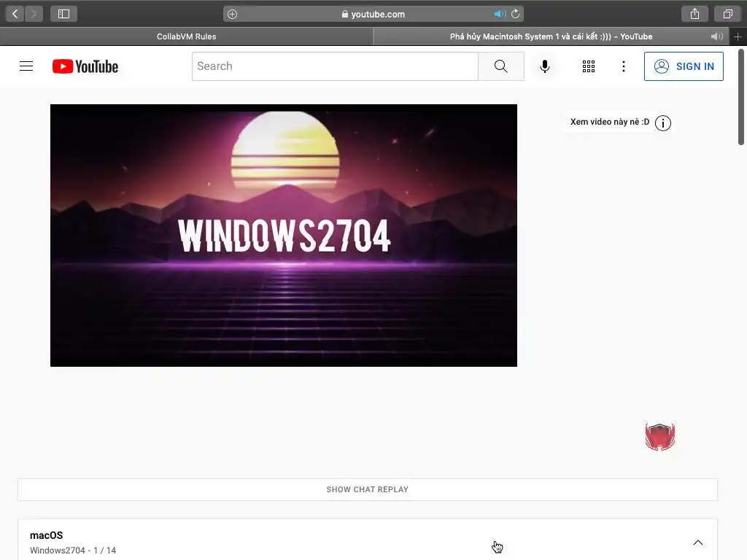Toggle the Safari sidebar button
Screen dimensions: 747x560
tap(63, 14)
